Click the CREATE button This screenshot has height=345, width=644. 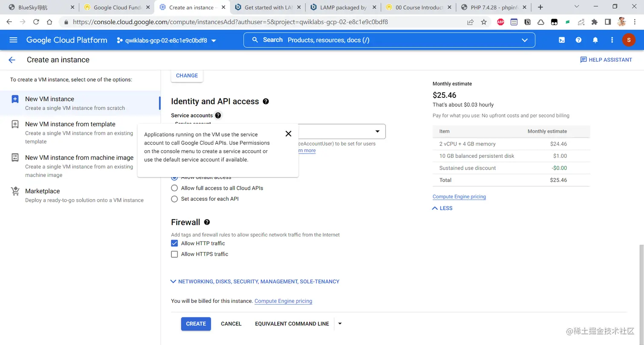196,324
